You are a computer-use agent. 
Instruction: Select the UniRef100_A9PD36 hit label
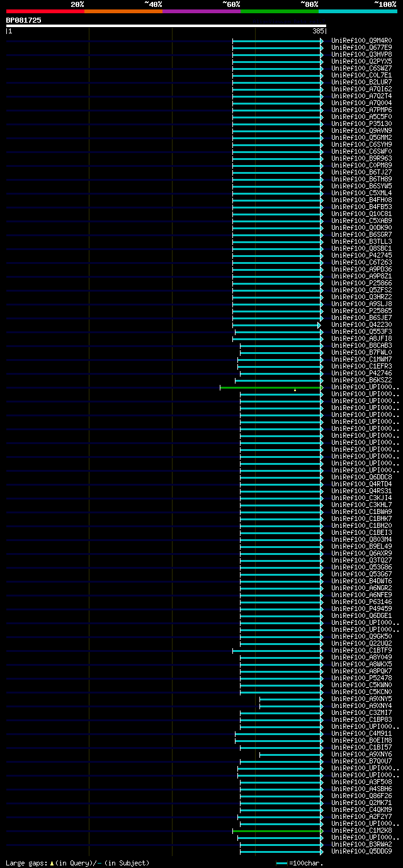[x=361, y=269]
